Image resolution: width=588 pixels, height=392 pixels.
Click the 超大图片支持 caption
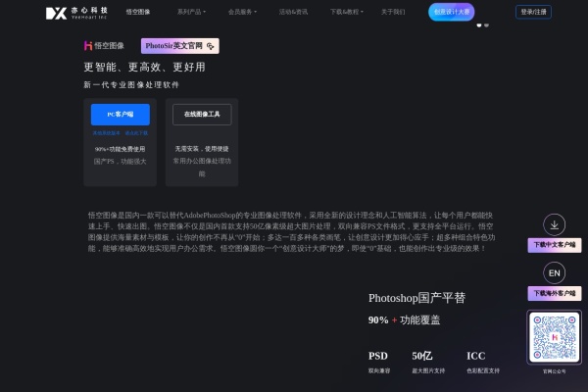(x=428, y=371)
